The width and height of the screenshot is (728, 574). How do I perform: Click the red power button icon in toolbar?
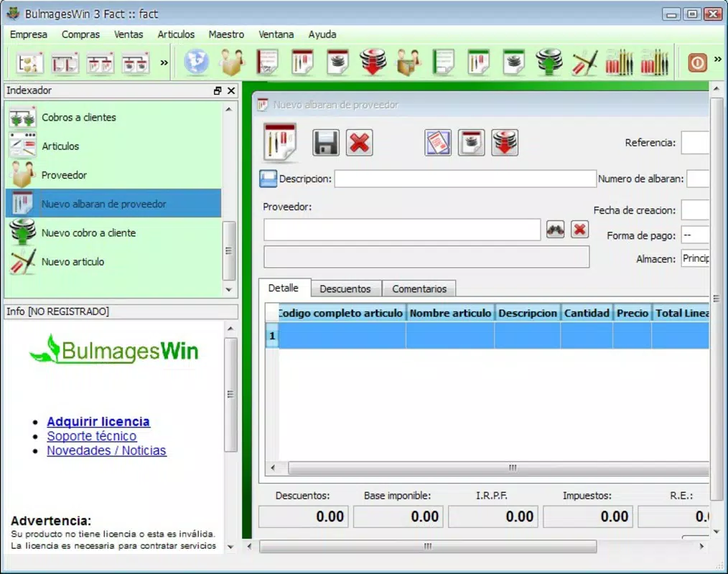tap(697, 62)
